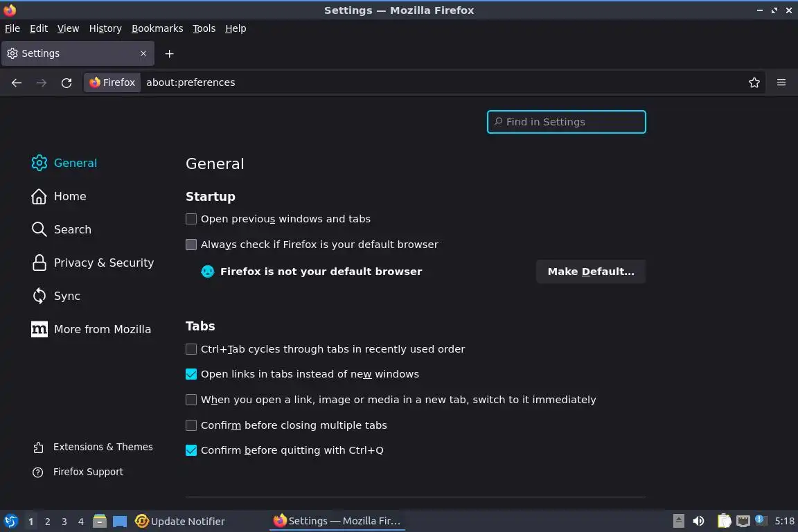Switch to workspace 4 in taskbar
The height and width of the screenshot is (532, 798).
pos(81,522)
